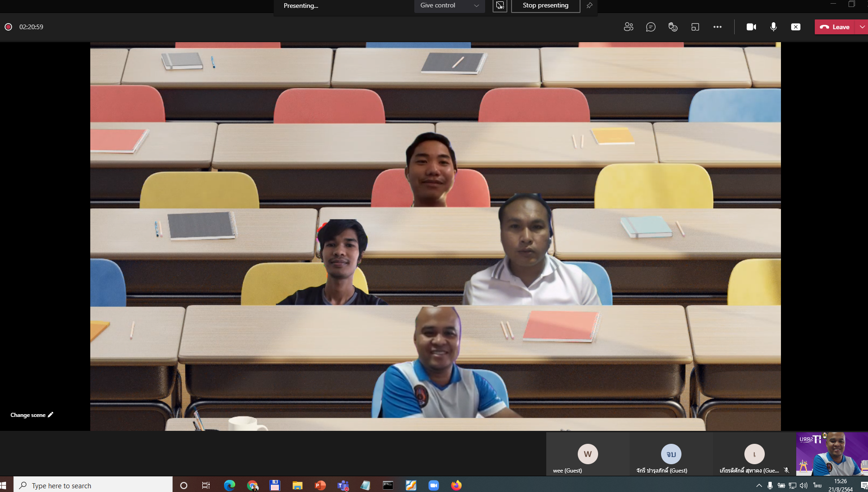868x492 pixels.
Task: Click the red recording indicator
Action: click(x=8, y=27)
